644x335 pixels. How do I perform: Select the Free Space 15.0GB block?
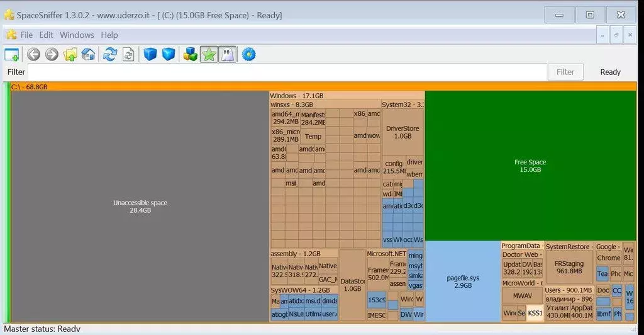(530, 166)
